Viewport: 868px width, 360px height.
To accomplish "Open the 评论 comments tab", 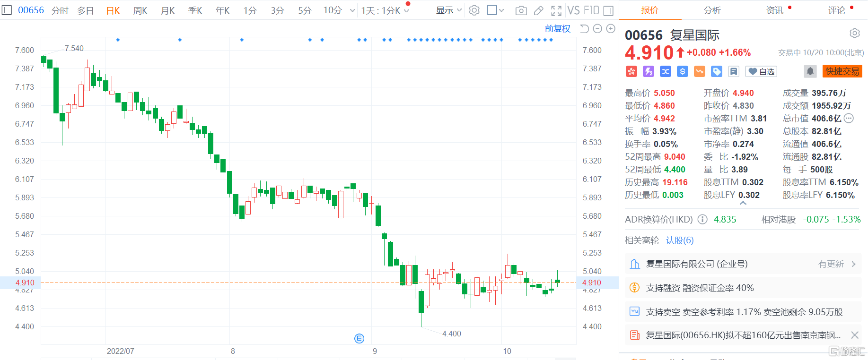I will [x=837, y=10].
